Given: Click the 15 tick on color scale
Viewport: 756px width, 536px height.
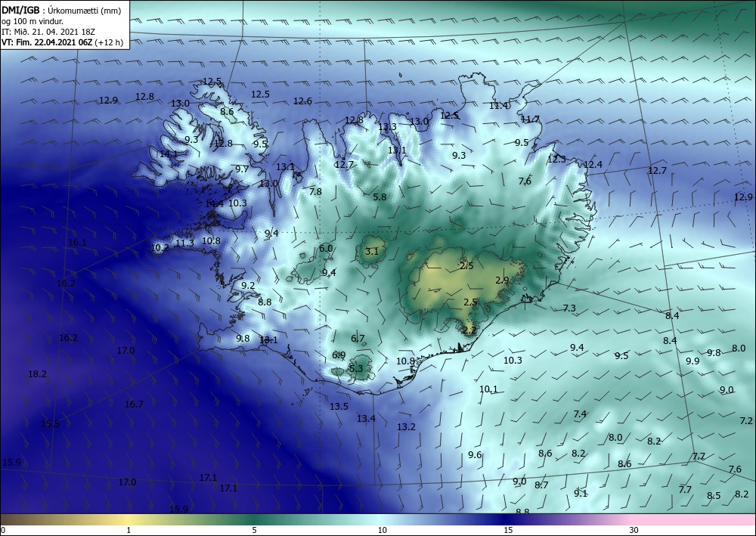Looking at the screenshot, I should [x=508, y=530].
